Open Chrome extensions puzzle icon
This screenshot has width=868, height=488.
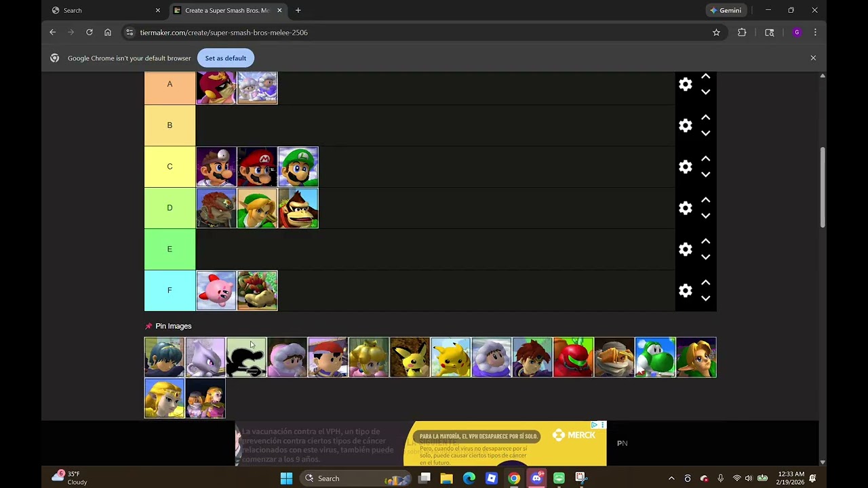coord(742,32)
